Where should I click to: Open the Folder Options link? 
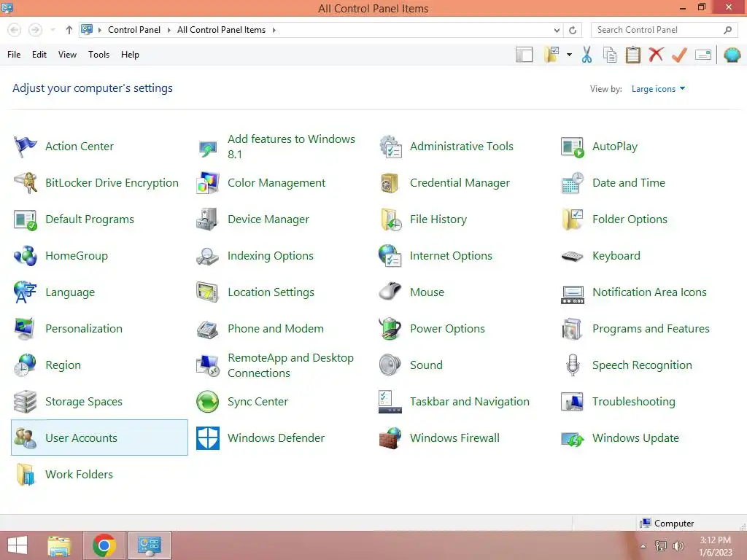(630, 219)
